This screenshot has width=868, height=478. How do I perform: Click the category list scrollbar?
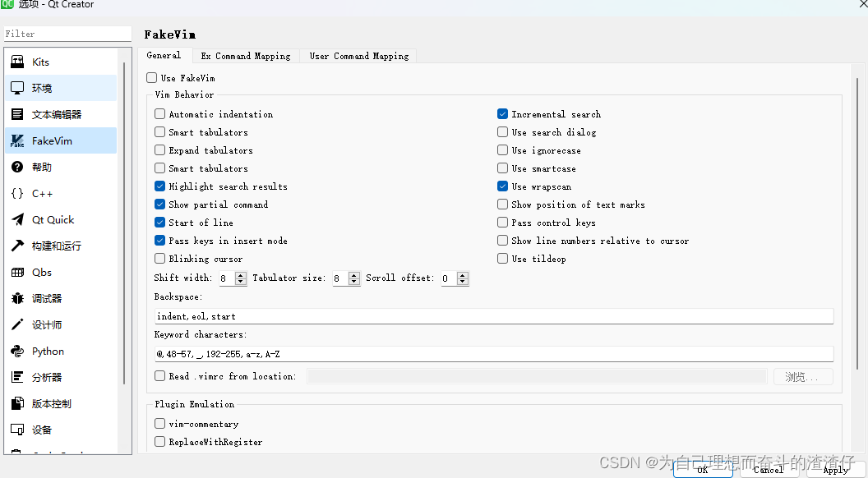coord(125,223)
